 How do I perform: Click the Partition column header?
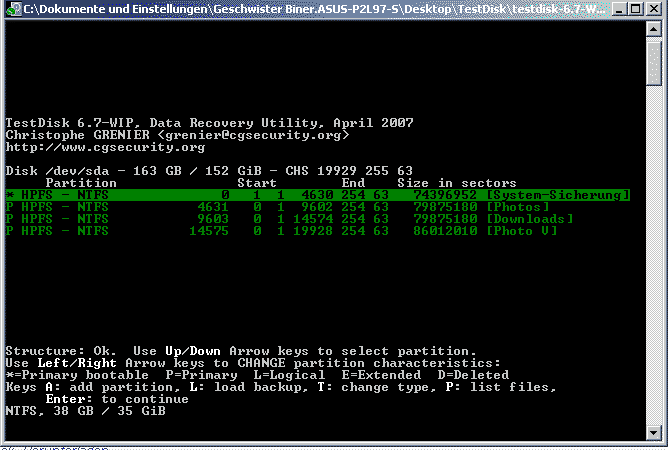(x=81, y=183)
